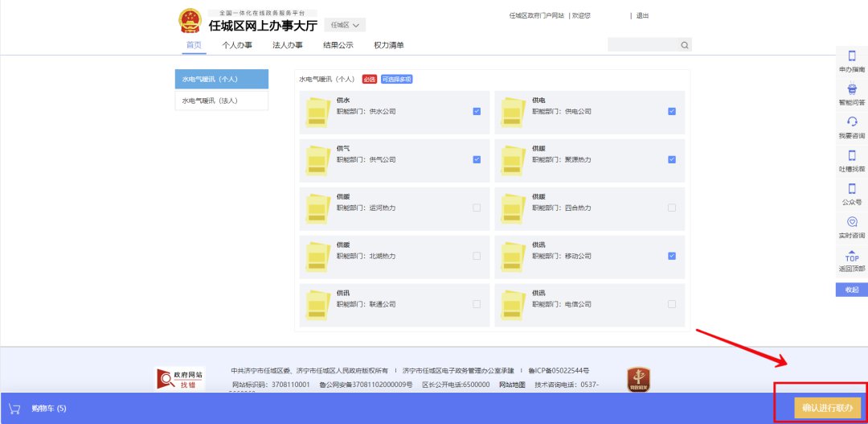Switch to 个人办事 tab
The image size is (868, 424).
click(x=237, y=45)
